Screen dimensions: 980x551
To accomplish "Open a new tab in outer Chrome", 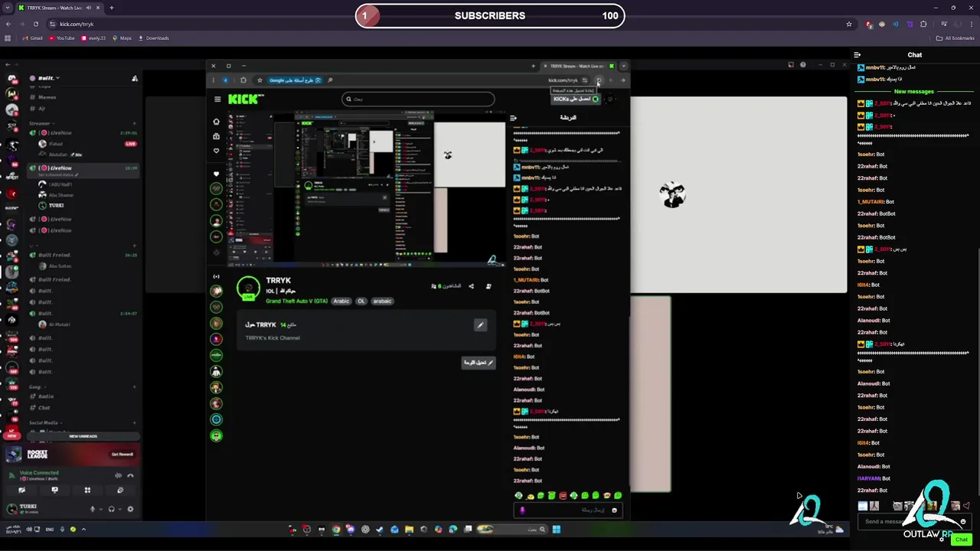I will click(112, 8).
